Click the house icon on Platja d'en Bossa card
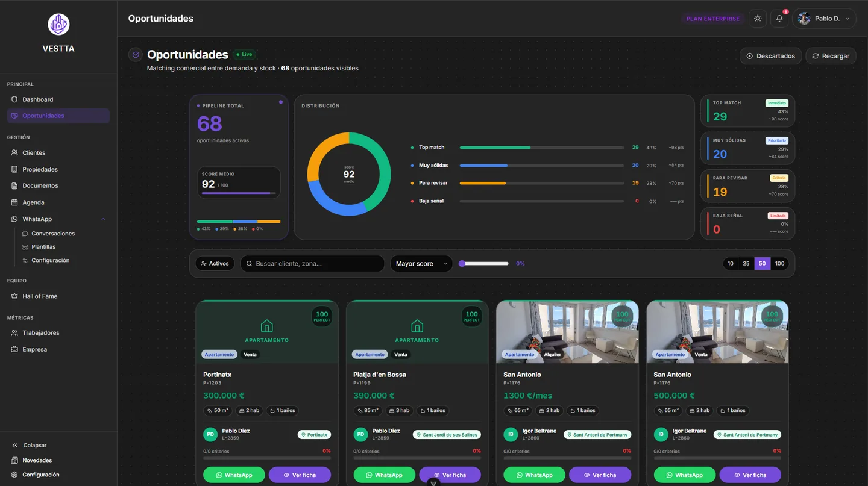Screen dimensions: 868x486 coord(417,326)
